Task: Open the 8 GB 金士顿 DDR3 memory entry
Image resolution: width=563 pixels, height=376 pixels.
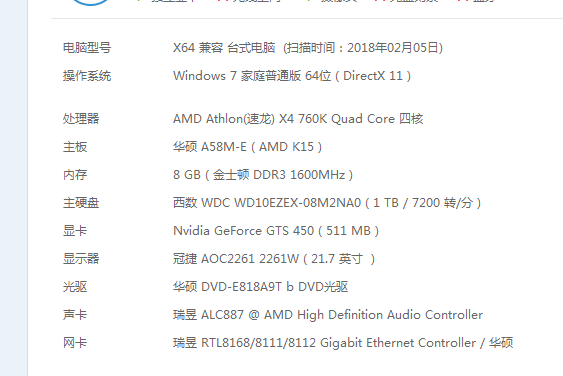Action: 263,175
